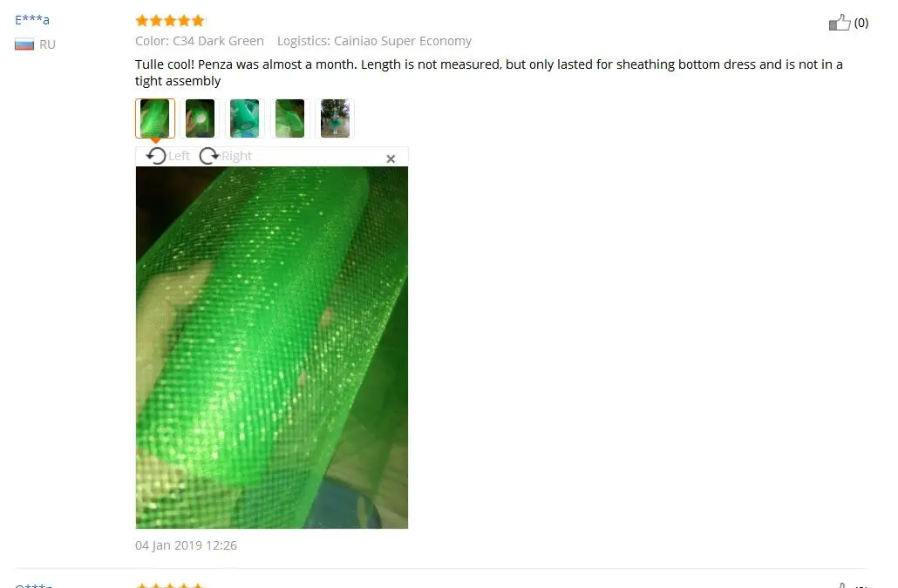Click the Russian flag icon
Screen dimensions: 898x588
pos(24,44)
